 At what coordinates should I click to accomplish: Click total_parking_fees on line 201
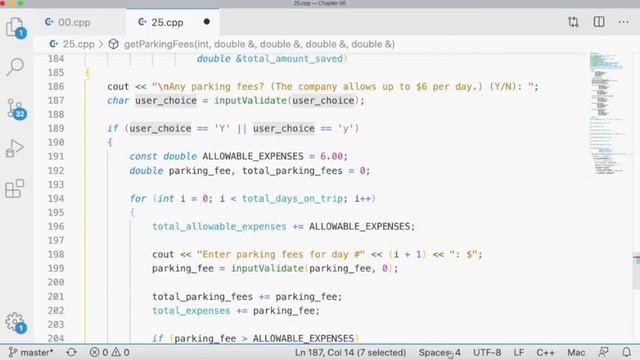coord(202,296)
